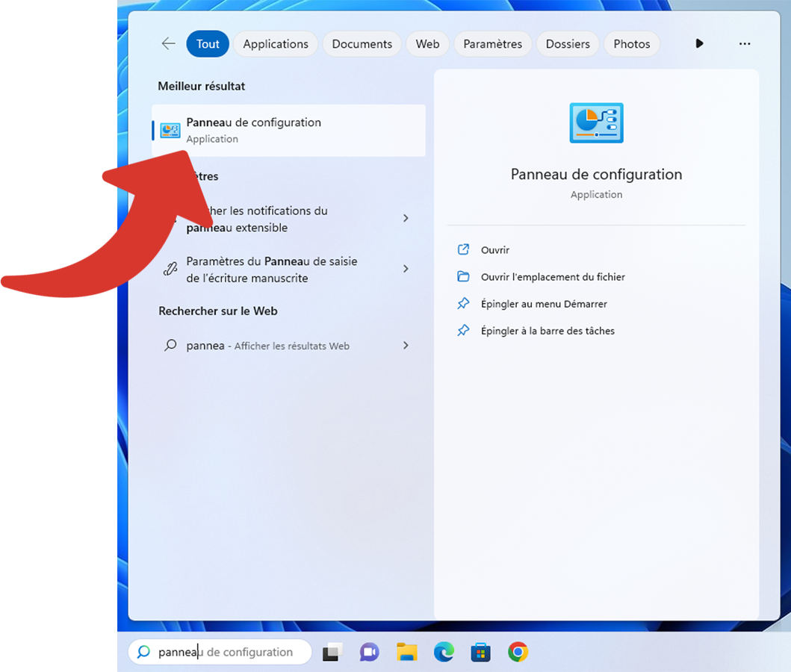Open the three-dot options menu
The height and width of the screenshot is (672, 791).
pos(744,44)
